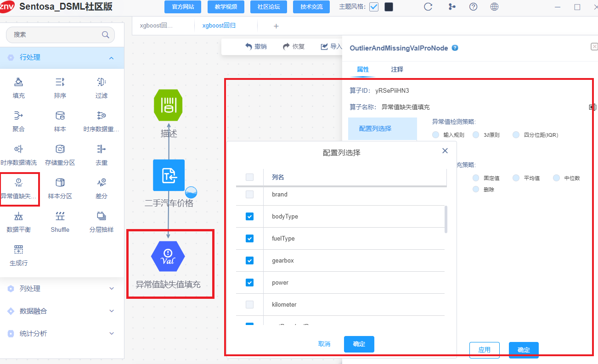Open the xgboost回归 tab

[219, 26]
